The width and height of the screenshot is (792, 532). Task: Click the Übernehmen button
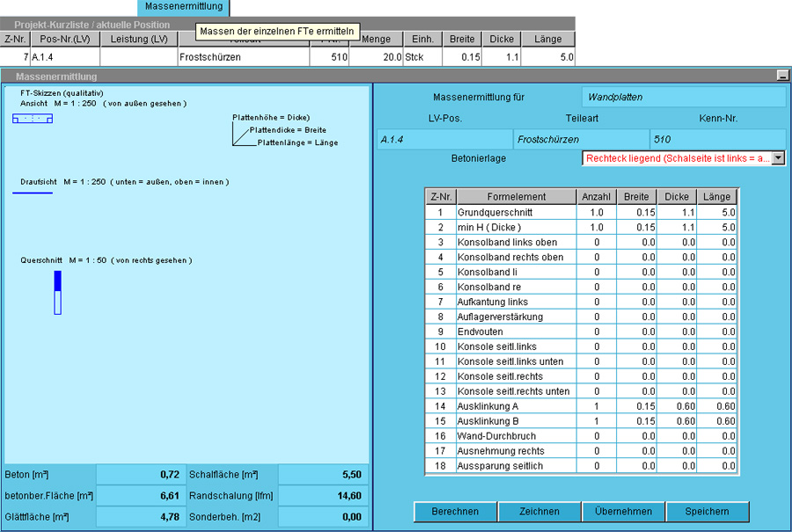623,511
